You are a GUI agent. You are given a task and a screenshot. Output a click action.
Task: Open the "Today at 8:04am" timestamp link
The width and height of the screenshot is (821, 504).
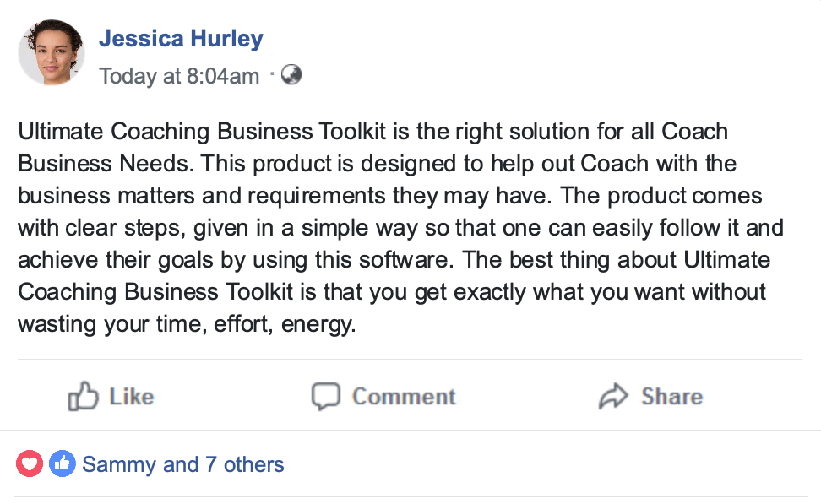click(179, 76)
